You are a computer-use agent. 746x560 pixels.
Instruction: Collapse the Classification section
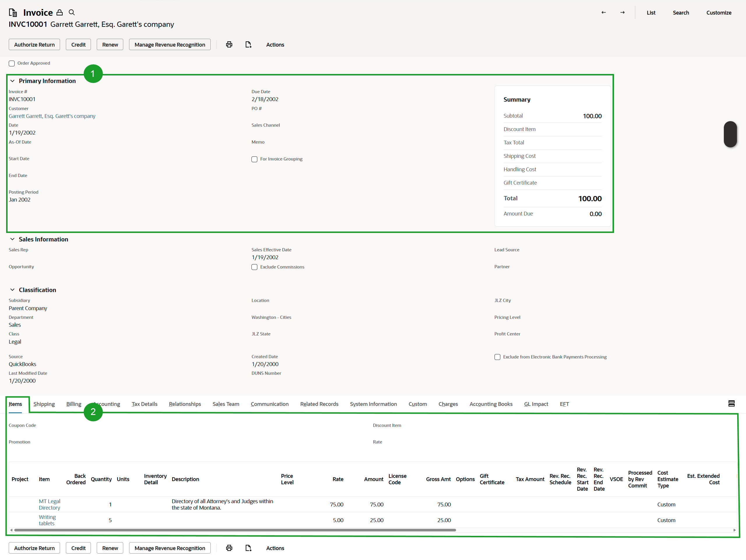click(13, 290)
